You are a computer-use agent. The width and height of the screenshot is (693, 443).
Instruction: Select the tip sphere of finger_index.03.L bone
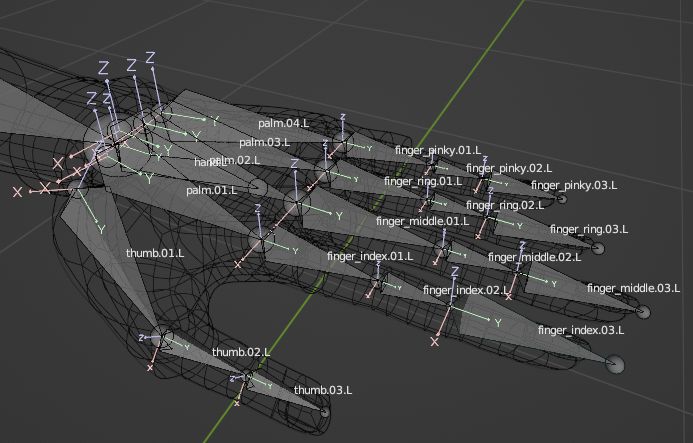coord(614,364)
